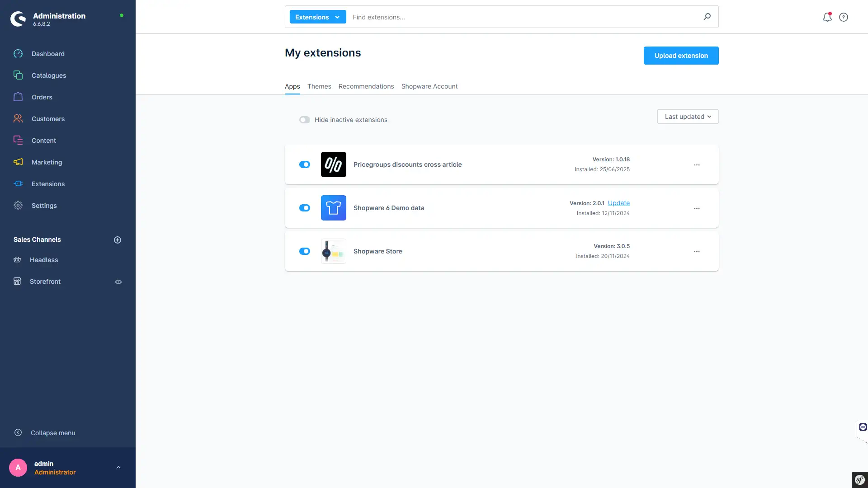Open the context menu for Pricegroups discounts

pos(697,165)
